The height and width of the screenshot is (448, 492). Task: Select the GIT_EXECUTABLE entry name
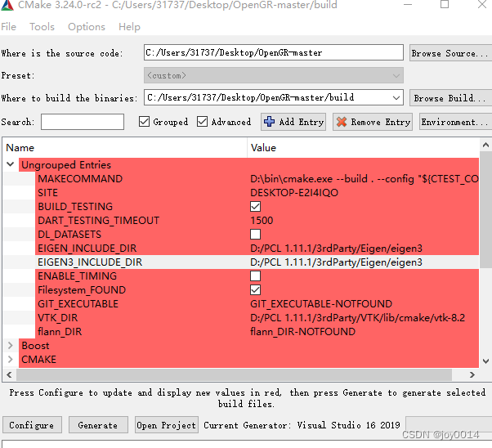point(78,303)
